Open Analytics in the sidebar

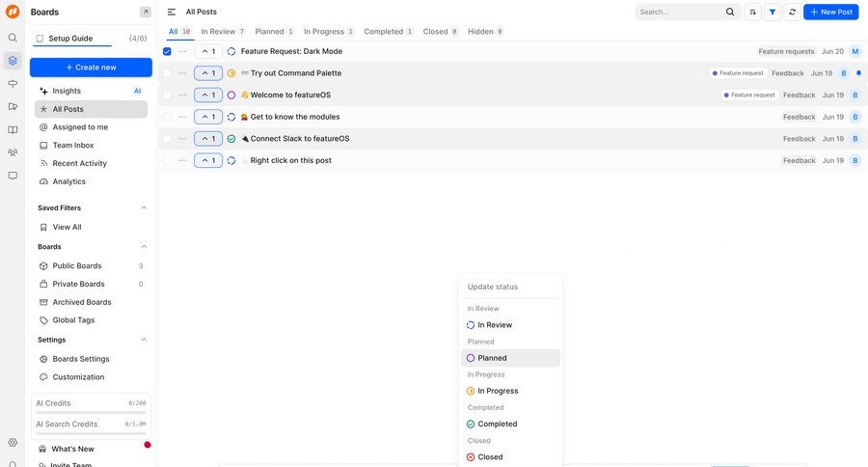[x=91, y=181]
